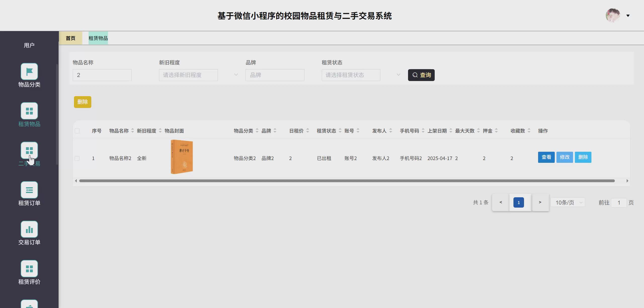The width and height of the screenshot is (644, 308).
Task: Open the 租赁状态 dropdown selector
Action: tap(351, 75)
